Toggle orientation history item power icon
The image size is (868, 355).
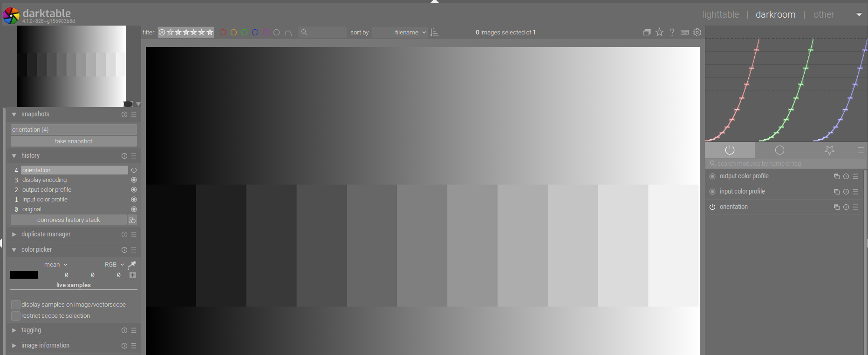pyautogui.click(x=134, y=170)
